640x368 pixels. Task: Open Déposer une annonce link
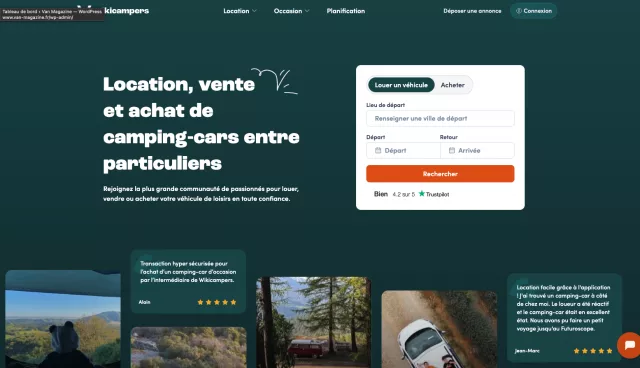point(472,11)
